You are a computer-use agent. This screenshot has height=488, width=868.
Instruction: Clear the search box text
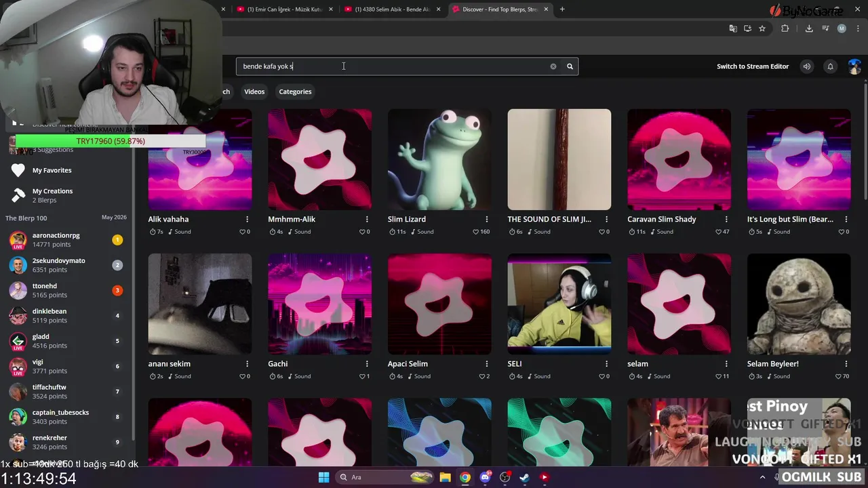point(553,66)
